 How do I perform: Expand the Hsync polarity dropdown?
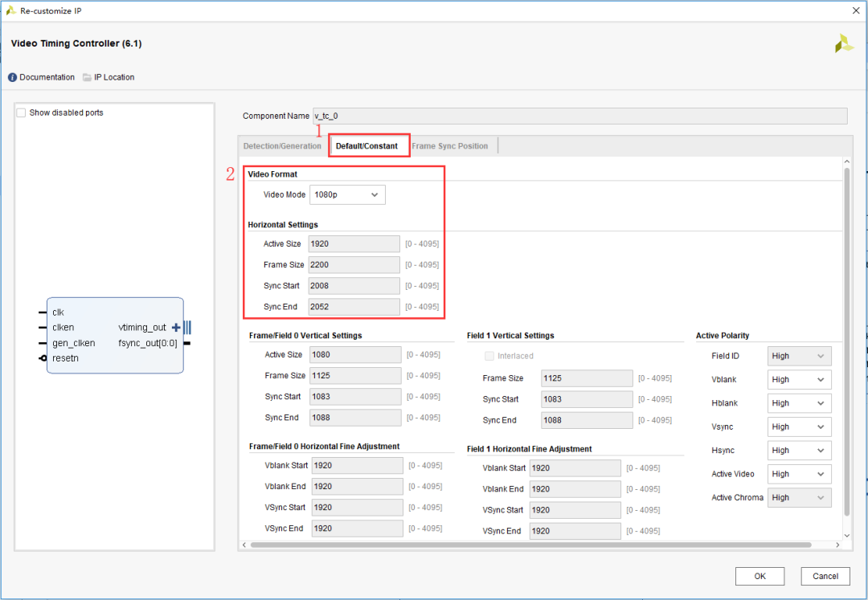(x=799, y=451)
